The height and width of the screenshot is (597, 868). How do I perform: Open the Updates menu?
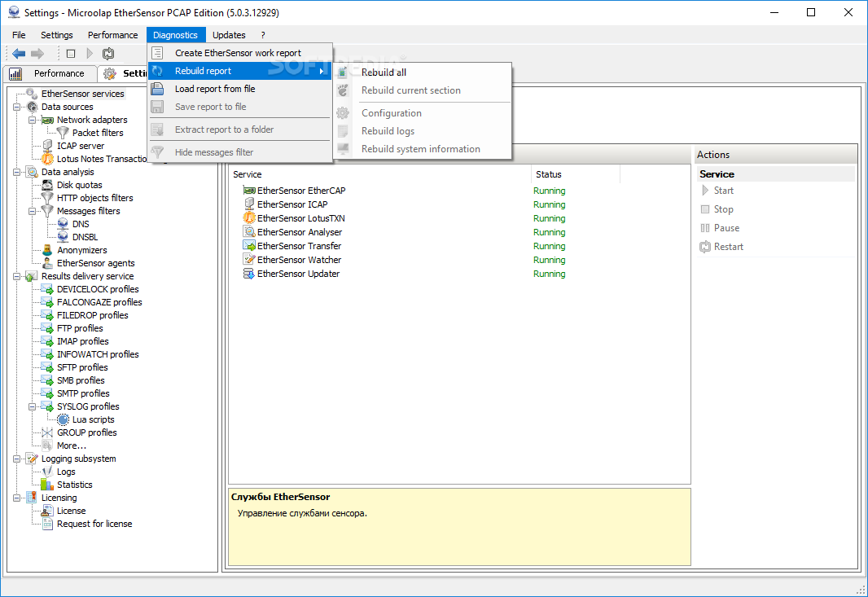(x=229, y=35)
